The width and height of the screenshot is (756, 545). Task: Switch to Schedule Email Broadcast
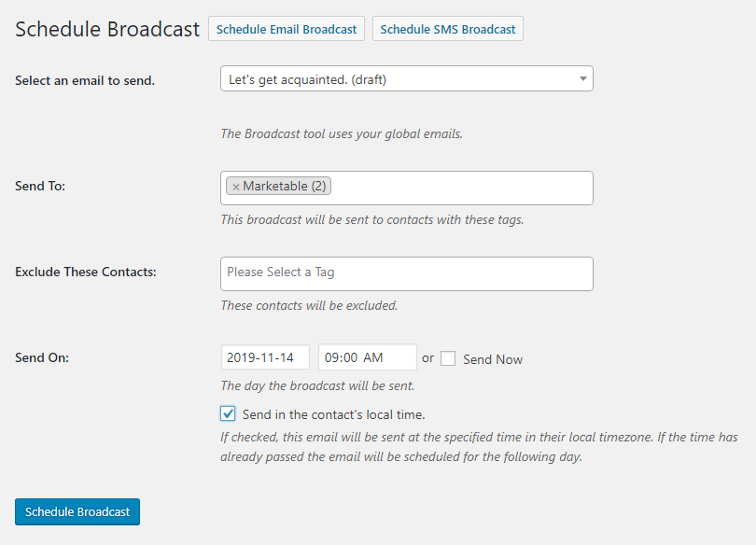pos(287,29)
